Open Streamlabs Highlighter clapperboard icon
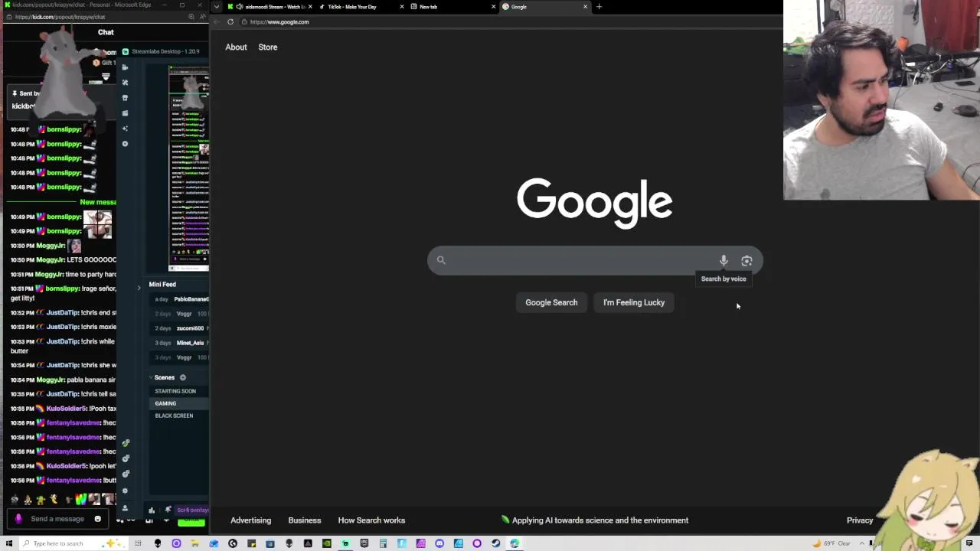 tap(125, 113)
